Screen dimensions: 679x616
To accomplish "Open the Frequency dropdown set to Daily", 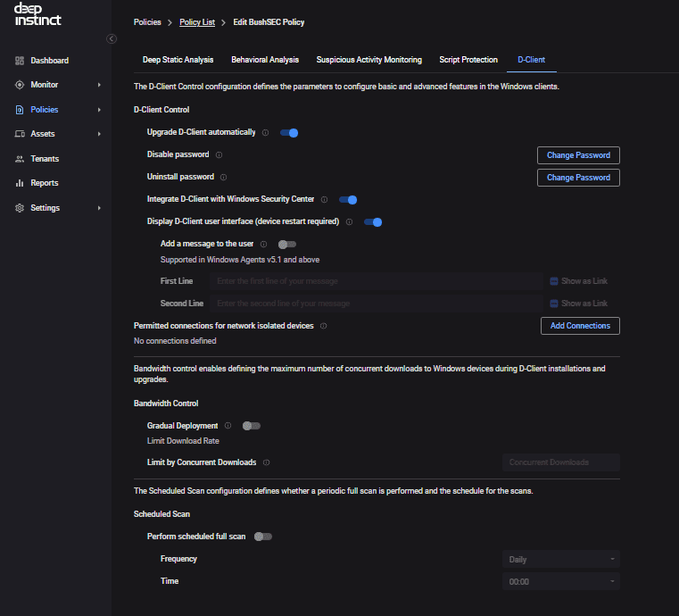I will [561, 559].
